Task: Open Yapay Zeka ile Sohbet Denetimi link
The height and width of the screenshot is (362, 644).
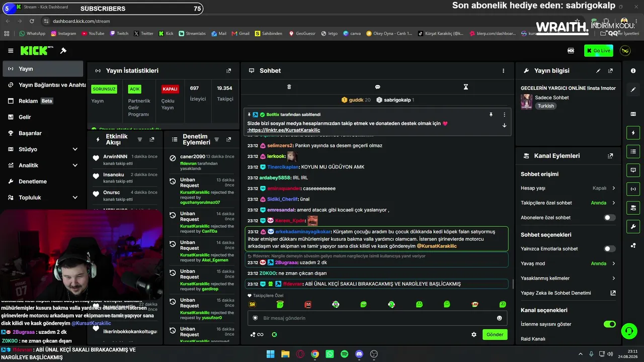Action: coord(568,293)
